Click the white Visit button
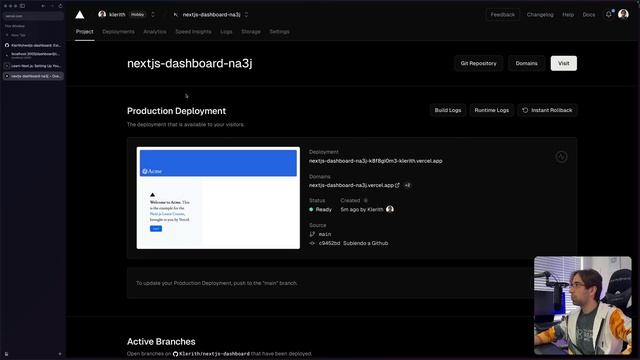 click(x=564, y=63)
